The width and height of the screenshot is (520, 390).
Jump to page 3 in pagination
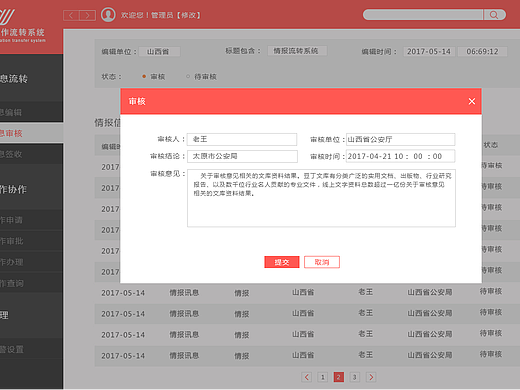click(355, 377)
